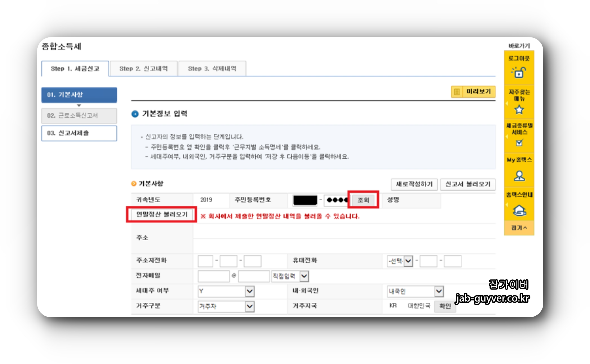
Task: Click 새로작성하기 button
Action: tap(414, 184)
